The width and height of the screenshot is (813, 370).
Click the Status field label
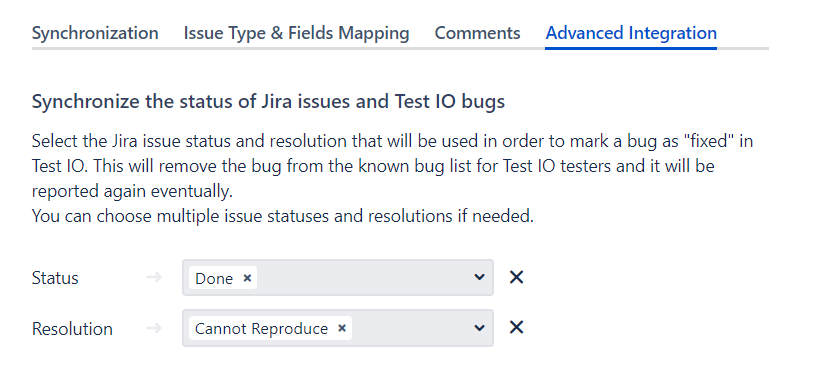(55, 278)
